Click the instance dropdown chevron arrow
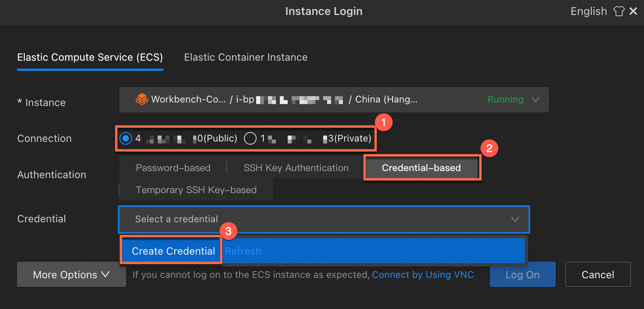The width and height of the screenshot is (644, 309). 535,99
